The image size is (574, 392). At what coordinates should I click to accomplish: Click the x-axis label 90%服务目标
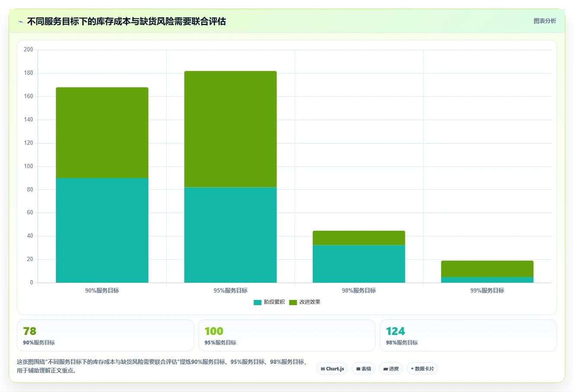click(x=102, y=290)
